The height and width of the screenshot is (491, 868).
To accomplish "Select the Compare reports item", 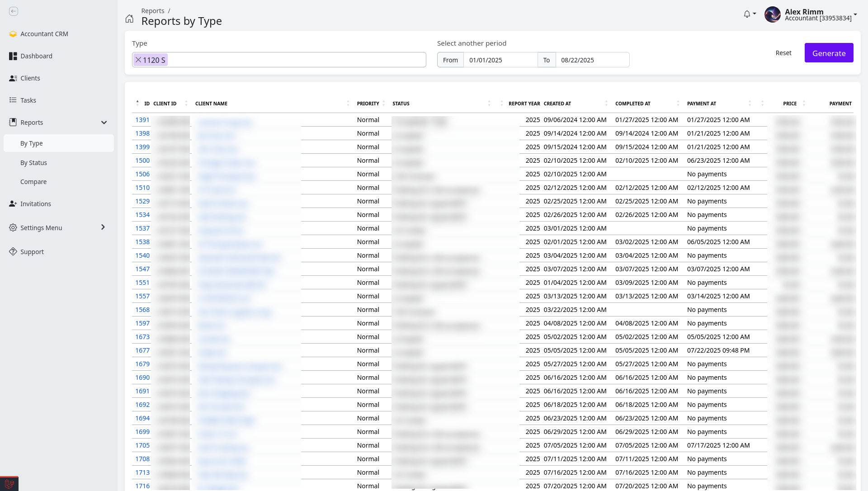I will tap(33, 182).
